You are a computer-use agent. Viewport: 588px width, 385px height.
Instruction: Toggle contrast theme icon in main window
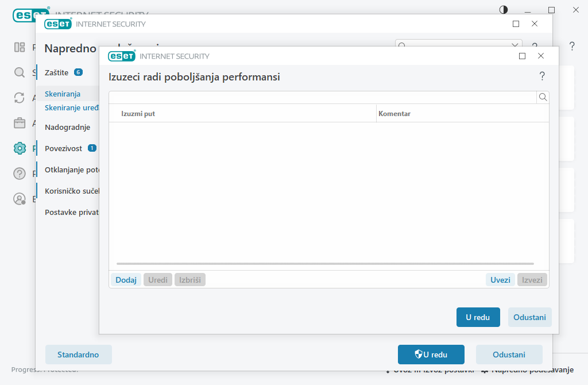(x=503, y=10)
